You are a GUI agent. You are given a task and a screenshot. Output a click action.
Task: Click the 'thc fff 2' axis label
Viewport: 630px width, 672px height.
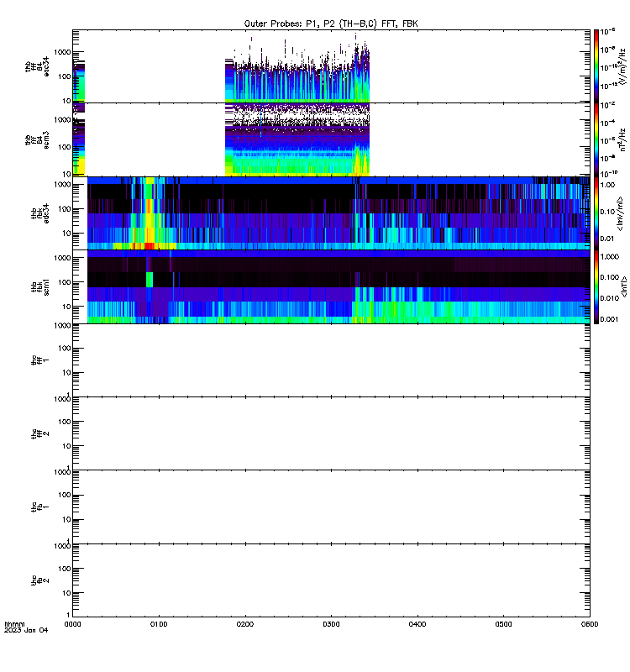(40, 433)
